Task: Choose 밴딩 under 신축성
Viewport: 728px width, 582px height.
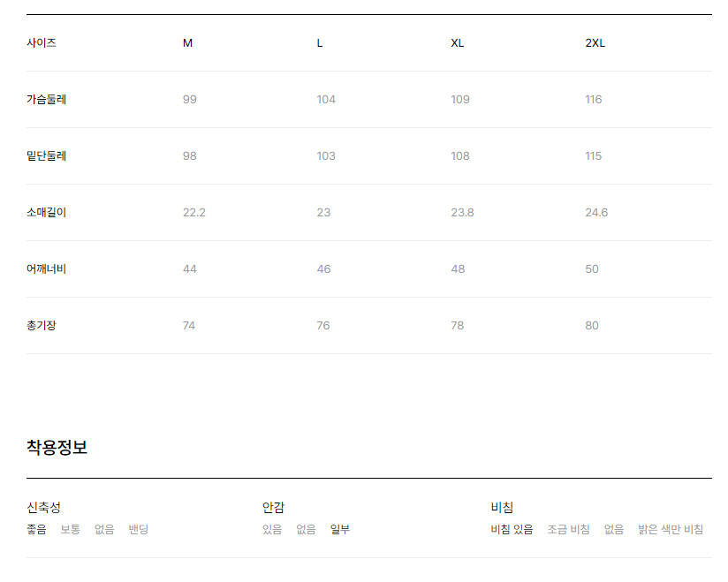Action: coord(138,530)
